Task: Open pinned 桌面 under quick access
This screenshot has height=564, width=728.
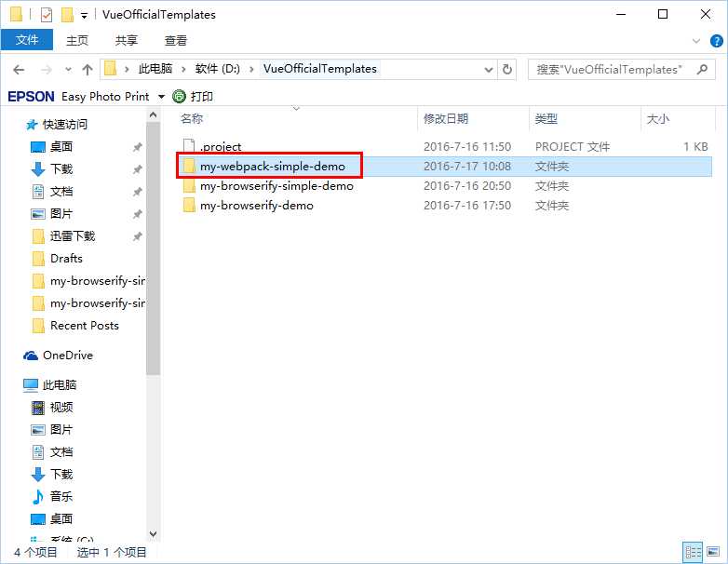Action: [x=61, y=147]
